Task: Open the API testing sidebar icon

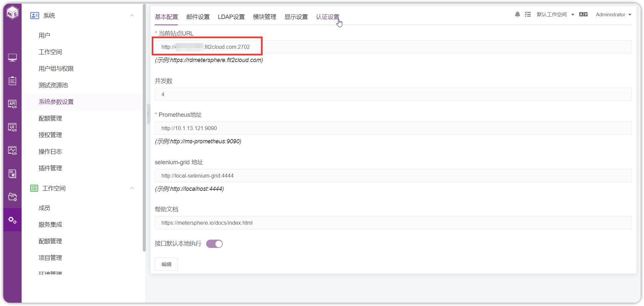Action: [x=13, y=104]
